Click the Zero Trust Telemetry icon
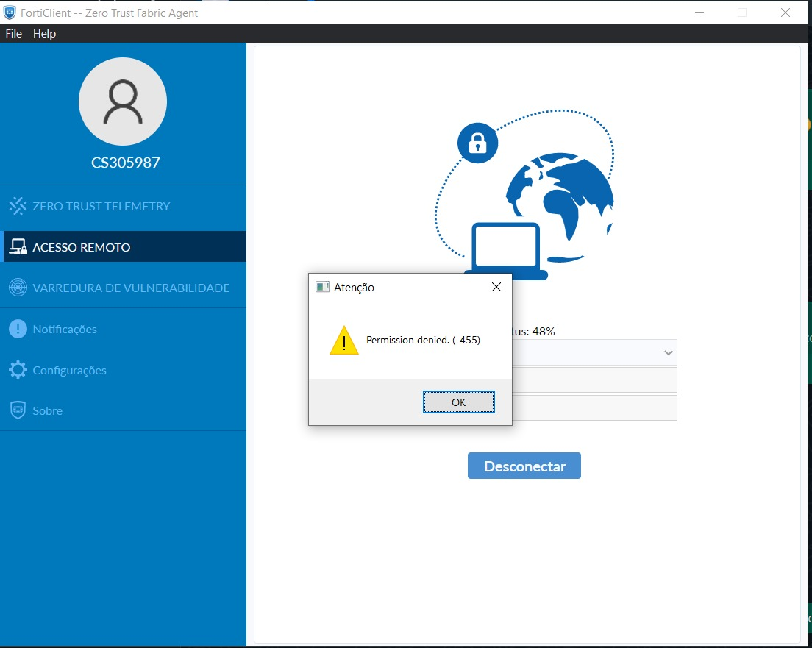Image resolution: width=812 pixels, height=648 pixels. (18, 206)
